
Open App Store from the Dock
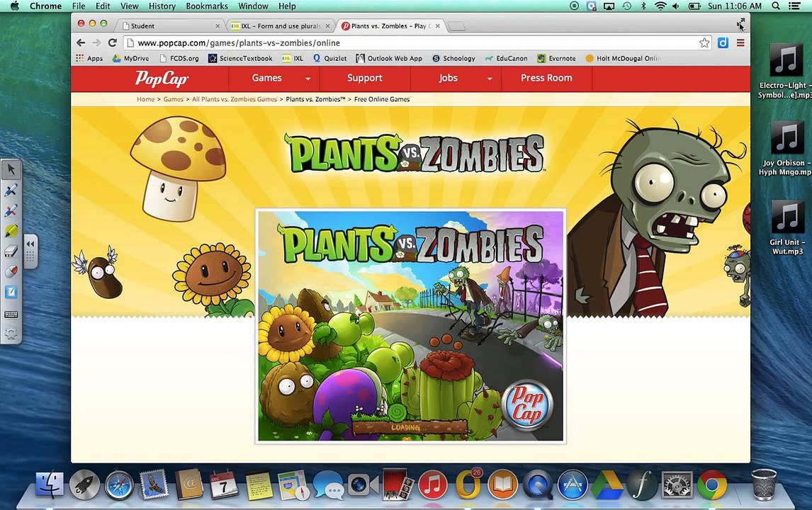pyautogui.click(x=573, y=486)
